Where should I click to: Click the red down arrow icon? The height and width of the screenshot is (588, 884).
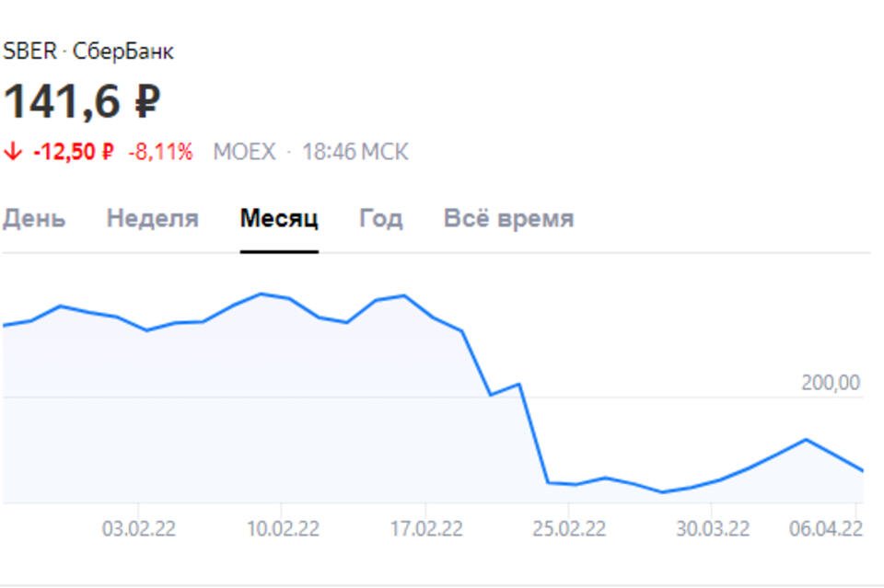coord(12,152)
